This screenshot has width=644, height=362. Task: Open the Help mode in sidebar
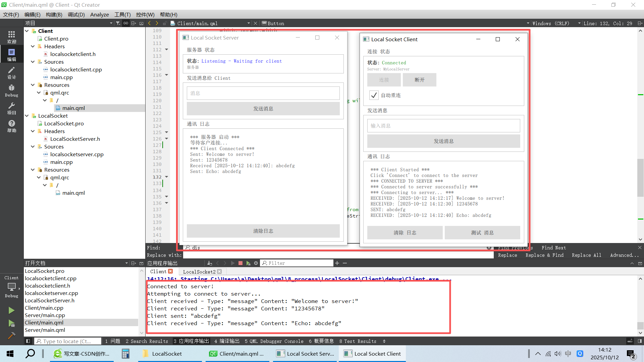11,126
